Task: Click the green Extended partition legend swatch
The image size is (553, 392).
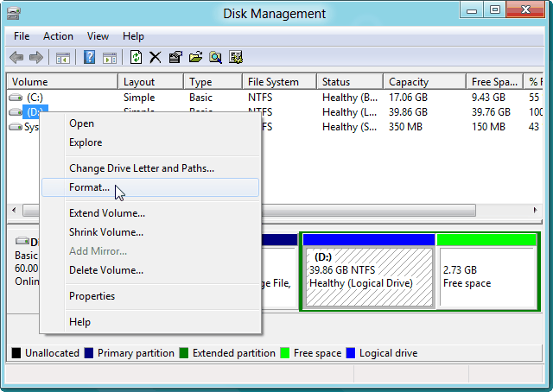Action: pyautogui.click(x=184, y=353)
